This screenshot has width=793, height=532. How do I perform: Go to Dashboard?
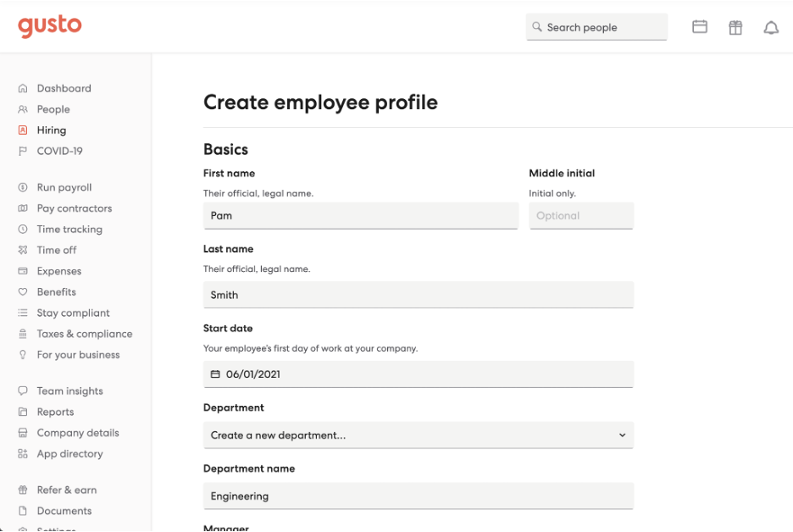(x=64, y=88)
